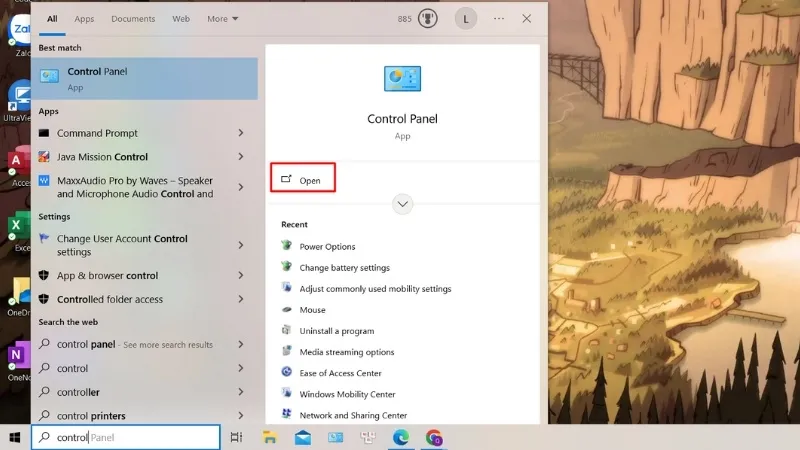Expand Command Prompt result options arrow
Screen dimensions: 800x450
[241, 133]
